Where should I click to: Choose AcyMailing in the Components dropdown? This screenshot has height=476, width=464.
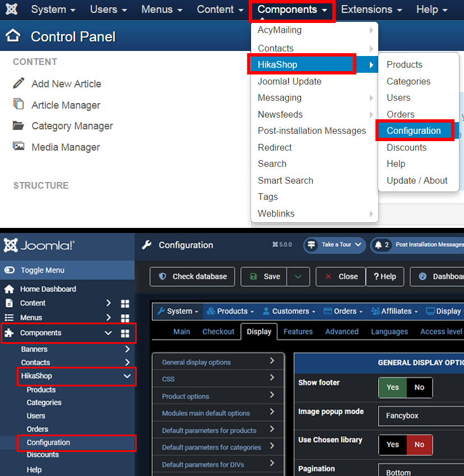tap(314, 30)
